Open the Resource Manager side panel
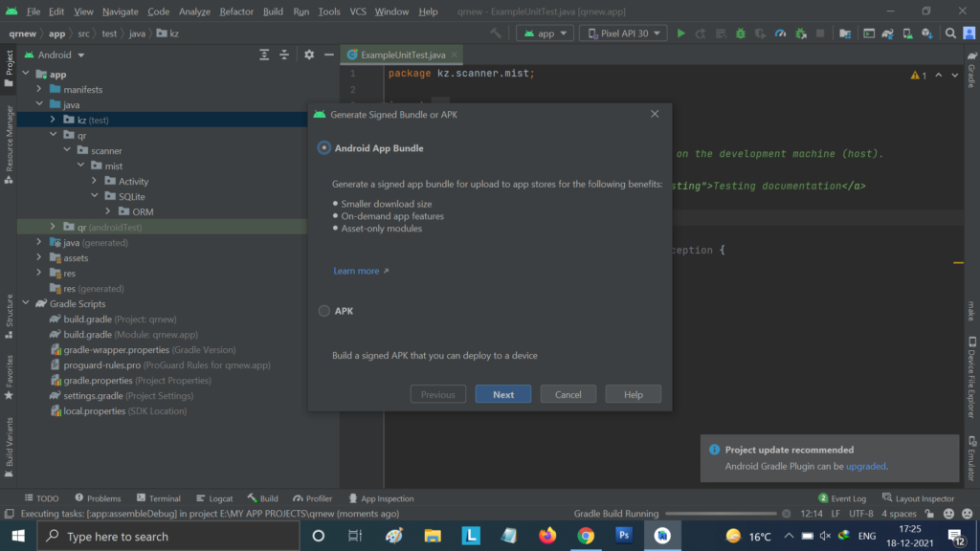This screenshot has height=551, width=980. pyautogui.click(x=9, y=145)
